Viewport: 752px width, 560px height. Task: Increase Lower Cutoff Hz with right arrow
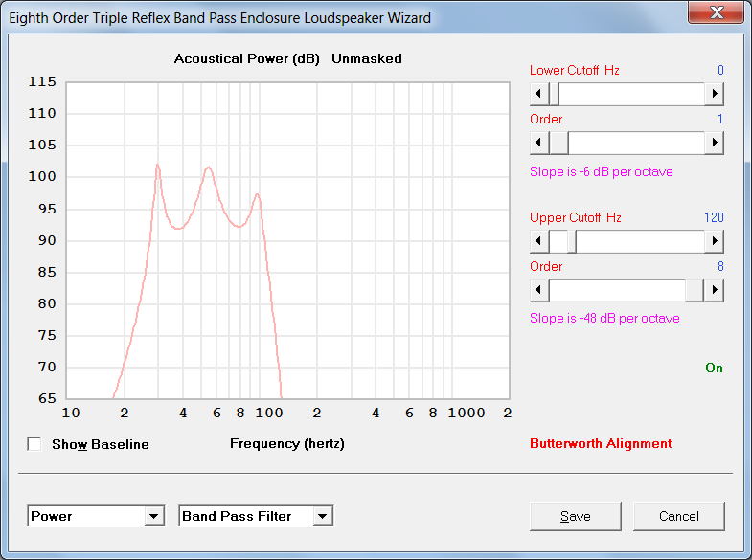coord(714,94)
